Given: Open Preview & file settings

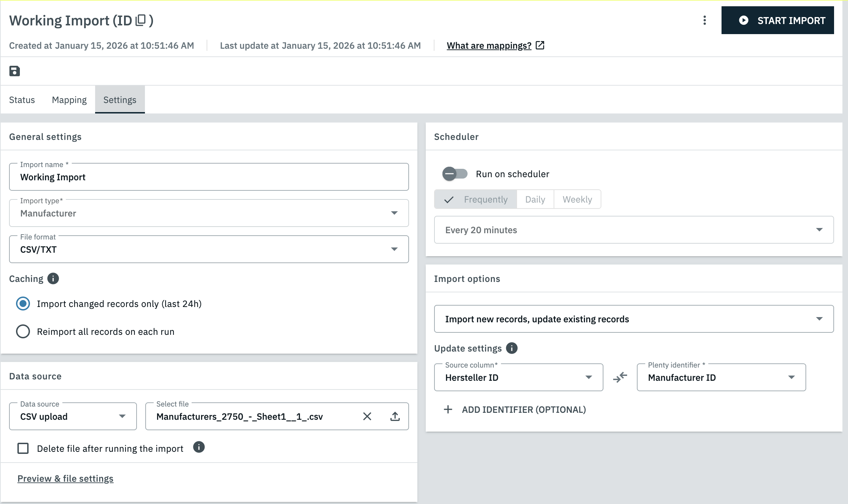Looking at the screenshot, I should pos(65,478).
